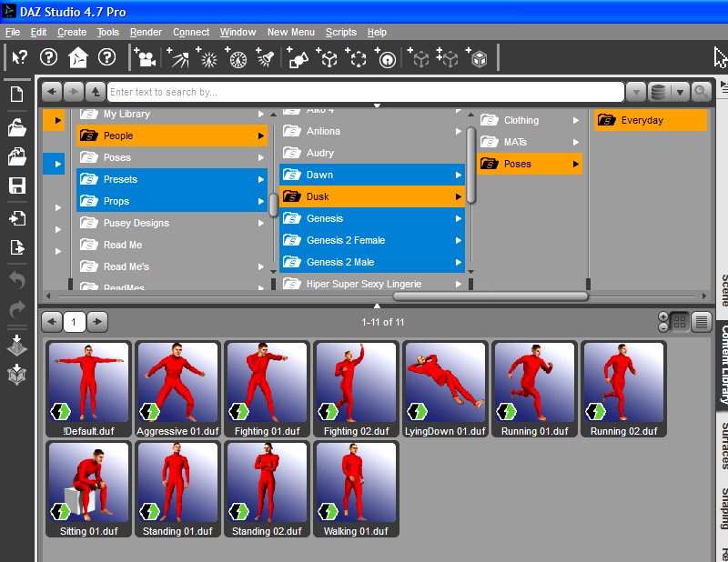This screenshot has height=562, width=728.
Task: Select the LyingDown 01.duf pose thumbnail
Action: coord(445,389)
